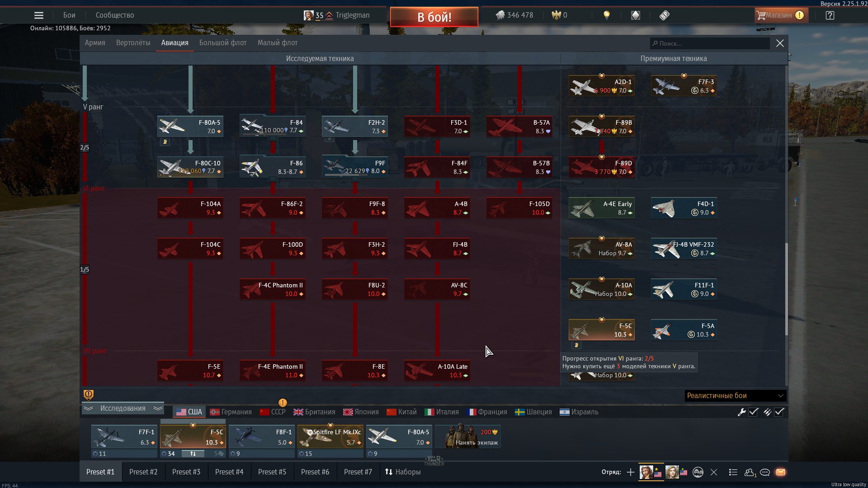Select Preset #6
This screenshot has height=488, width=868.
click(x=315, y=472)
